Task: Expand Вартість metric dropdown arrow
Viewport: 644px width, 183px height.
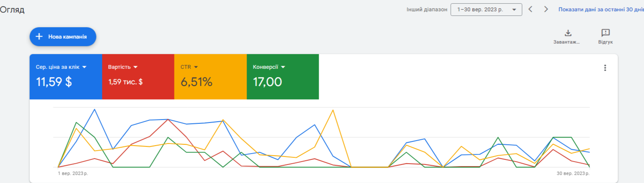Action: [135, 67]
